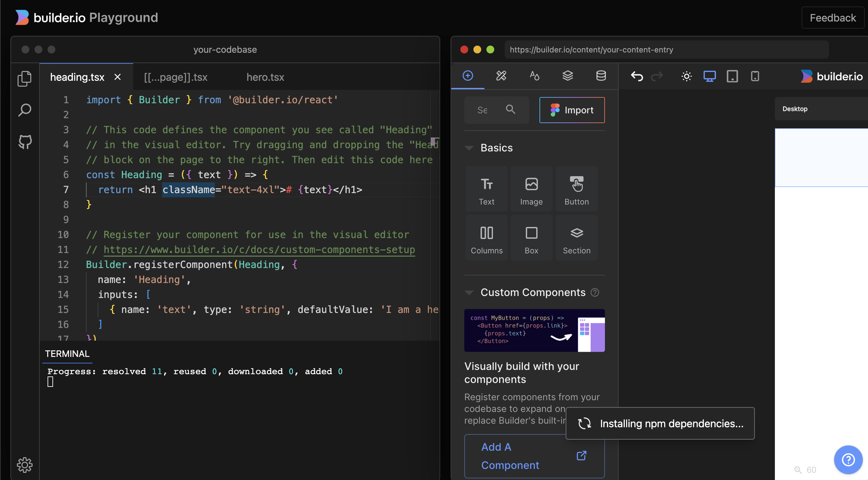This screenshot has height=480, width=868.
Task: Click the redo arrow icon
Action: click(658, 76)
